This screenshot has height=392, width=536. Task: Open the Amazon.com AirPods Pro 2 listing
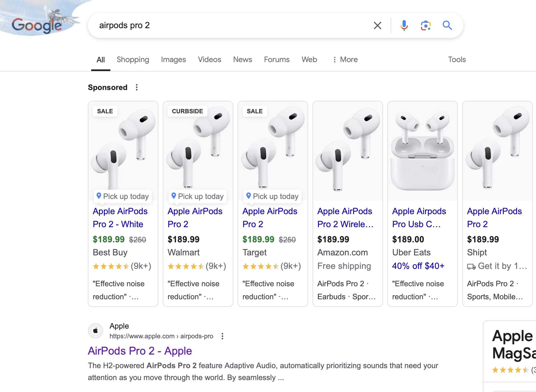pyautogui.click(x=345, y=218)
